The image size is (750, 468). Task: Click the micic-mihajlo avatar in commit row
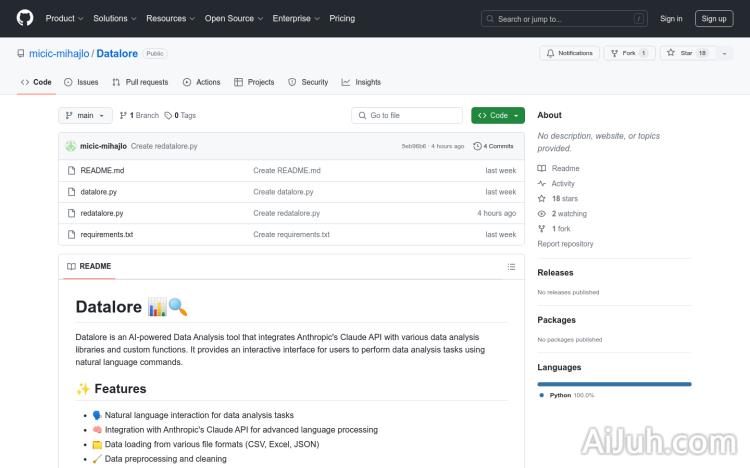pos(71,146)
